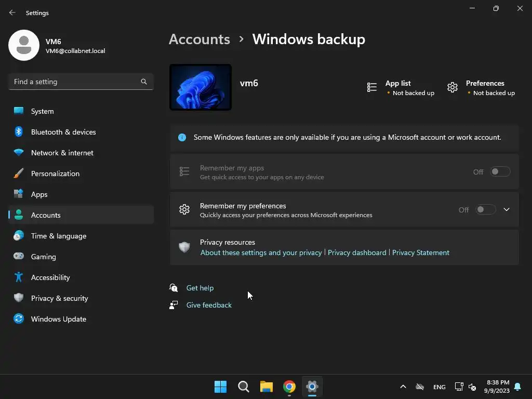This screenshot has height=399, width=532.
Task: Open Time & language category
Action: point(81,236)
